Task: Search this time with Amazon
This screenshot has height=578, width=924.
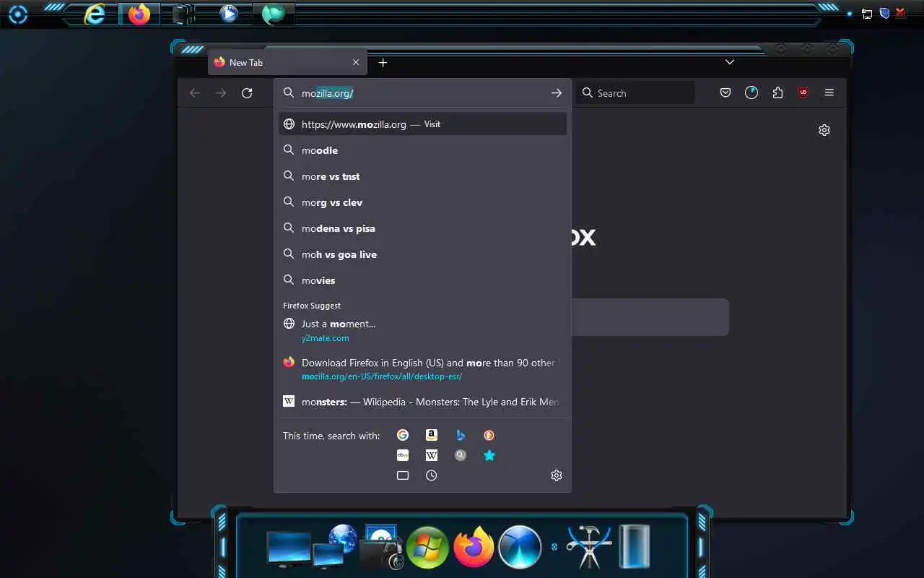Action: [x=432, y=435]
